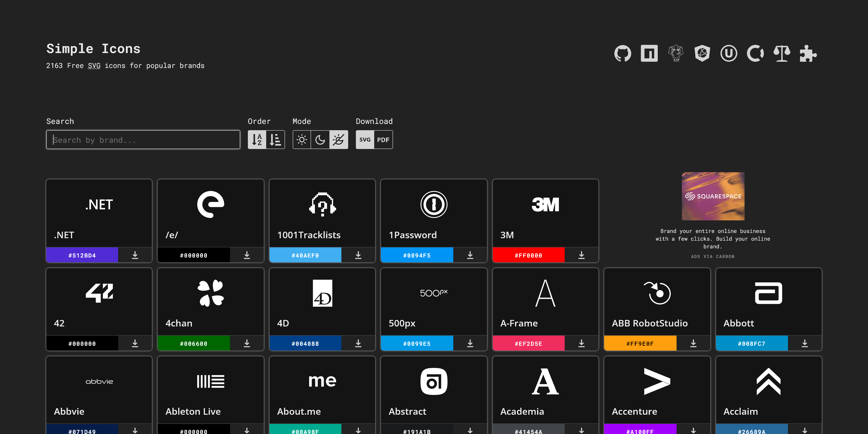The height and width of the screenshot is (434, 868).
Task: Select order by color
Action: (275, 140)
